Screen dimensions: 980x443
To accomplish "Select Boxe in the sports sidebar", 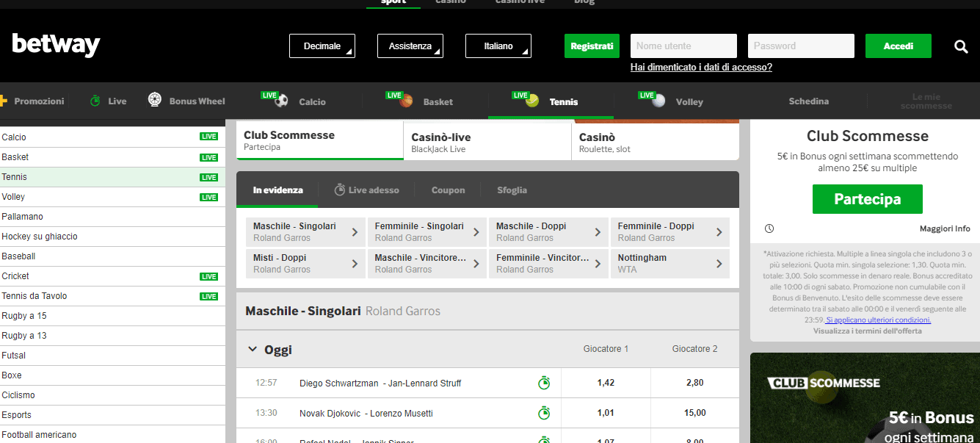I will [x=112, y=375].
